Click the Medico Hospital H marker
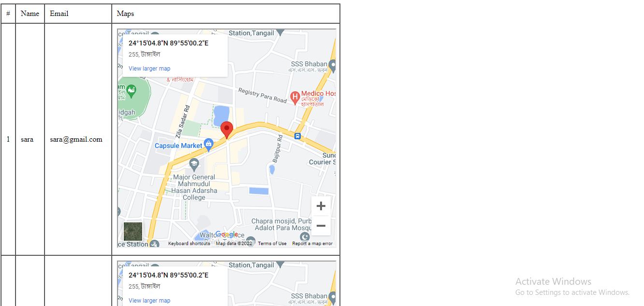This screenshot has width=644, height=306. [x=295, y=98]
